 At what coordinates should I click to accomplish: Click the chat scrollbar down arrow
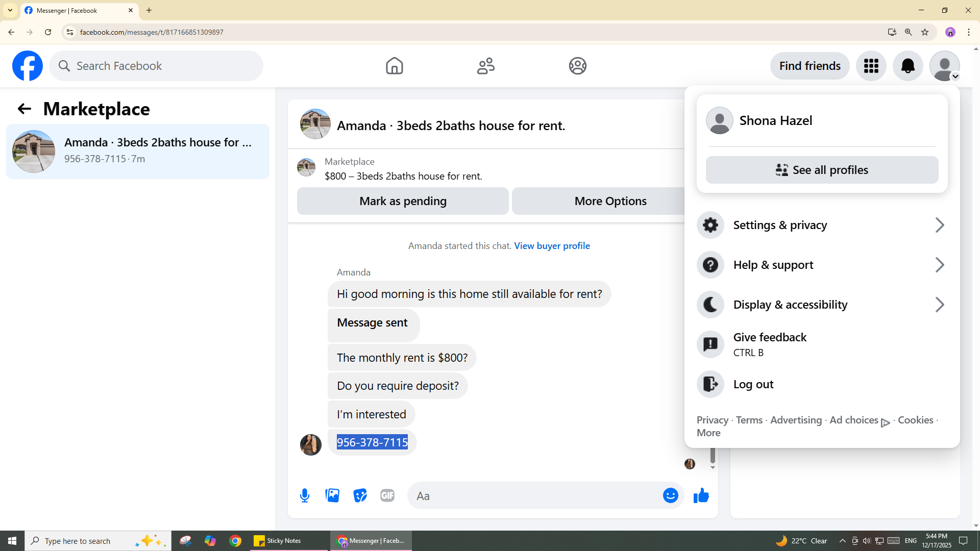click(x=713, y=467)
